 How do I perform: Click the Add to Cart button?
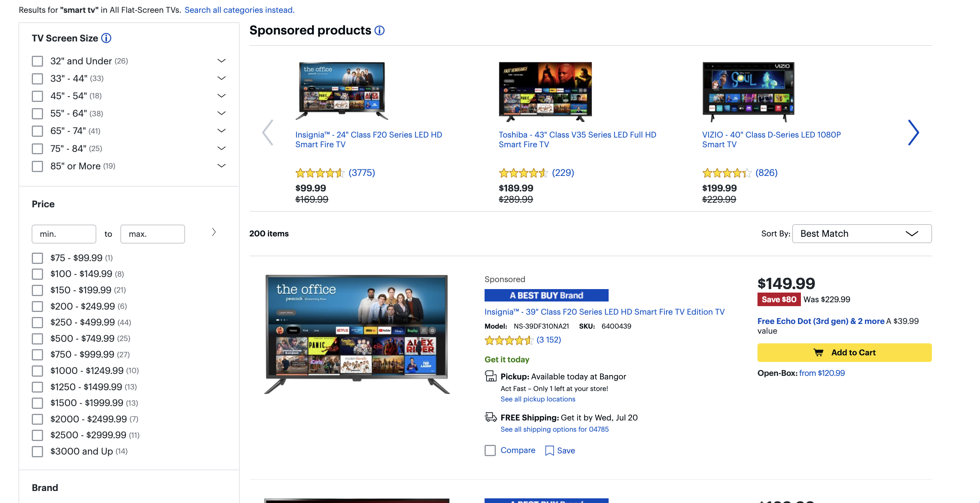(845, 351)
